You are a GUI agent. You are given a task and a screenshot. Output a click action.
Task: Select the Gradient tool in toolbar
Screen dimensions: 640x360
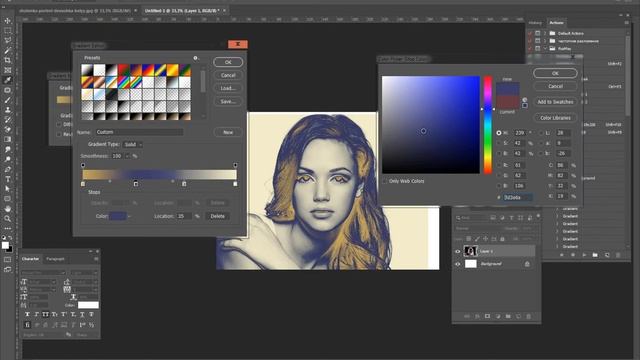[7, 140]
